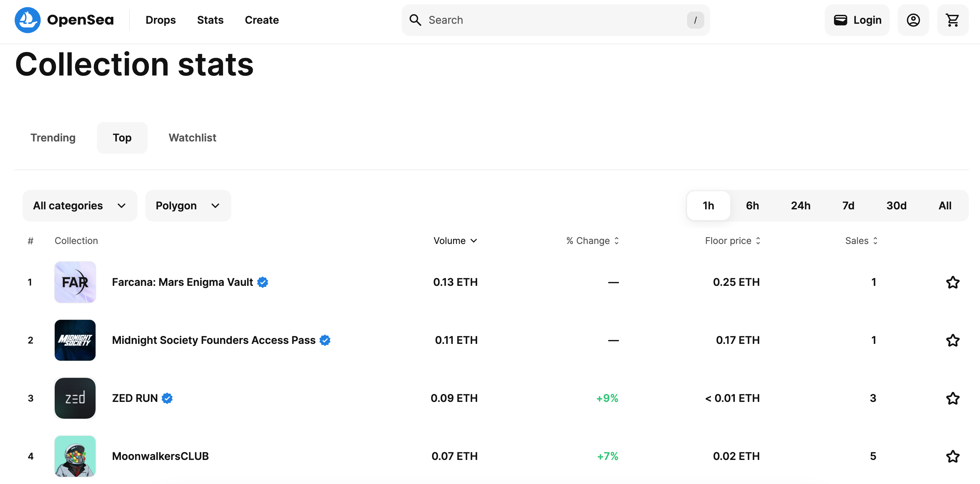The height and width of the screenshot is (484, 980).
Task: Select the Watchlist tab
Action: pyautogui.click(x=192, y=137)
